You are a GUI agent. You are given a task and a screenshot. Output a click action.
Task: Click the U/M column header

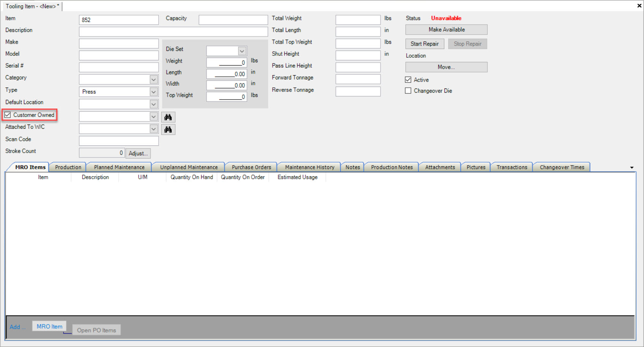click(143, 177)
